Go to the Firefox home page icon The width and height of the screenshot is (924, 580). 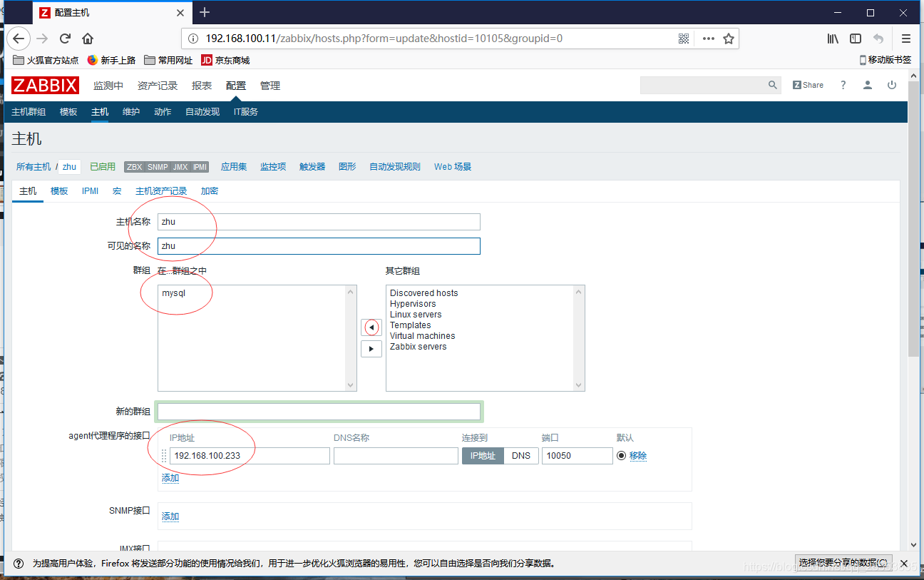tap(88, 39)
